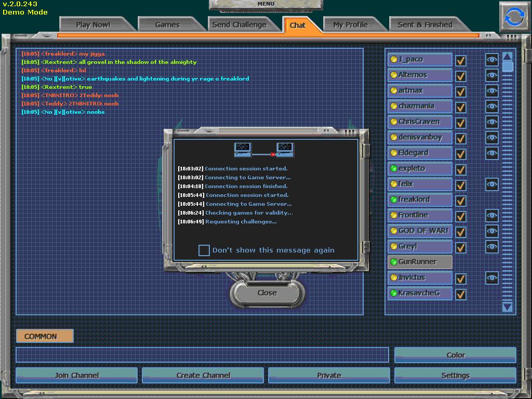This screenshot has width=532, height=399.
Task: Click the eye icon next to chazmania
Action: pos(492,107)
